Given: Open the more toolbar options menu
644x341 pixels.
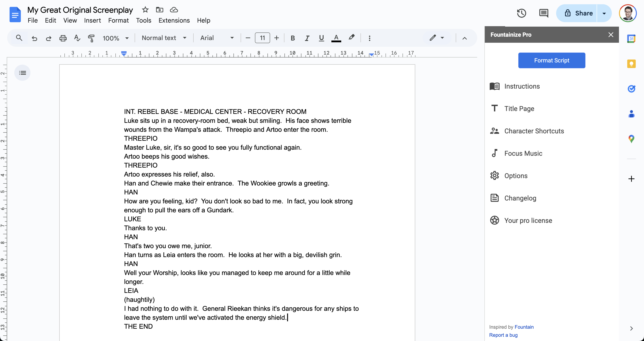Looking at the screenshot, I should (369, 38).
